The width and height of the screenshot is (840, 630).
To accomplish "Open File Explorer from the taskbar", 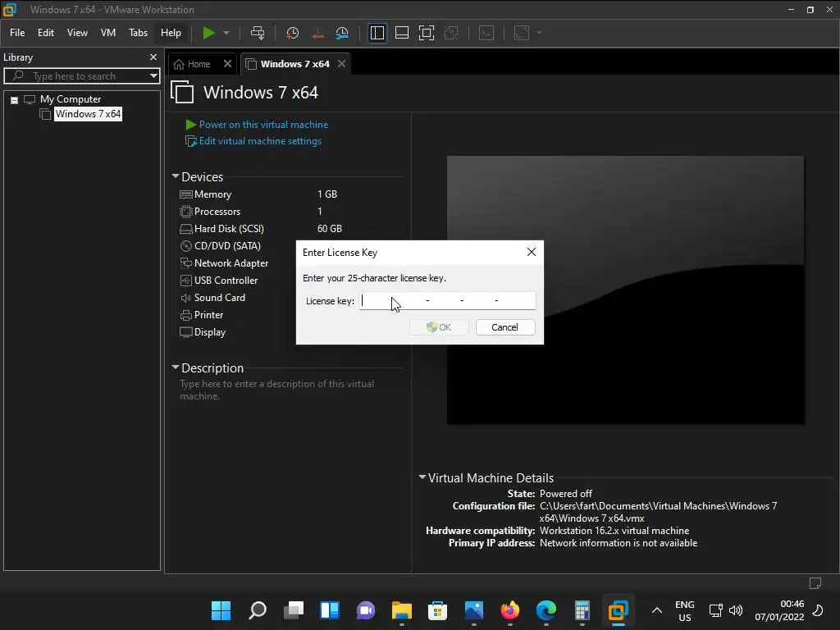I will coord(401,609).
